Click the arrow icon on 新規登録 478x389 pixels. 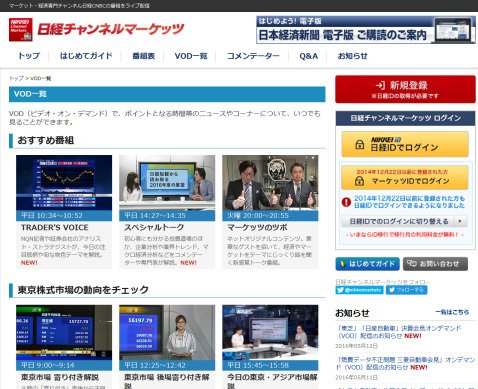380,85
